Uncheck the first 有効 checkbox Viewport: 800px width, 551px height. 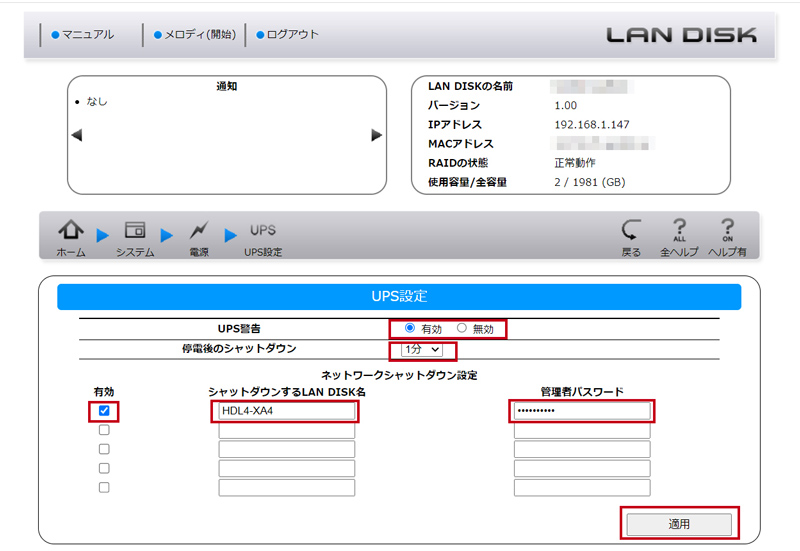(x=104, y=411)
